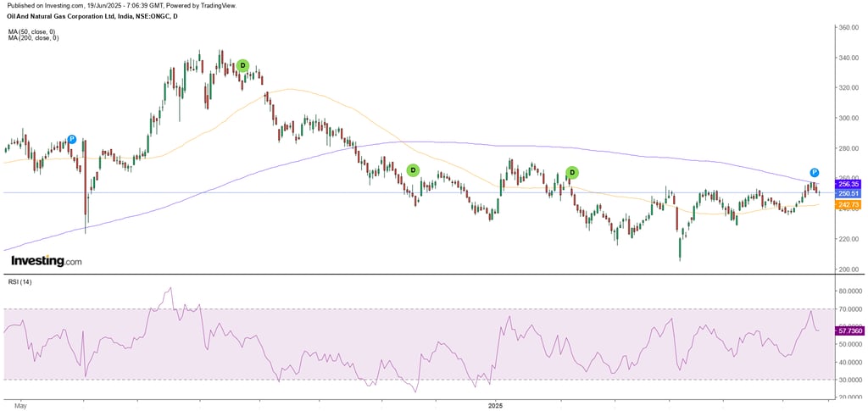Click the 320.00 price axis label
Viewport: 868px width, 411px height.
(x=850, y=88)
